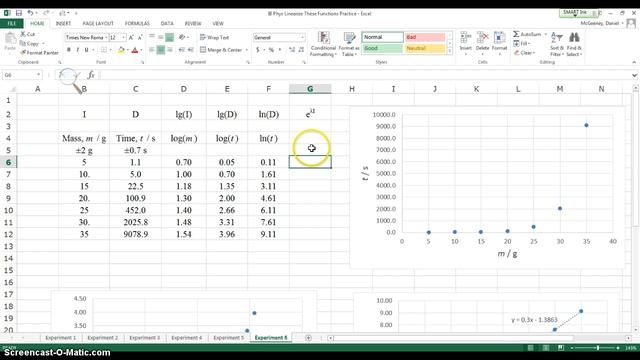The image size is (640, 360).
Task: Click the Cut scissors icon
Action: coord(23,34)
